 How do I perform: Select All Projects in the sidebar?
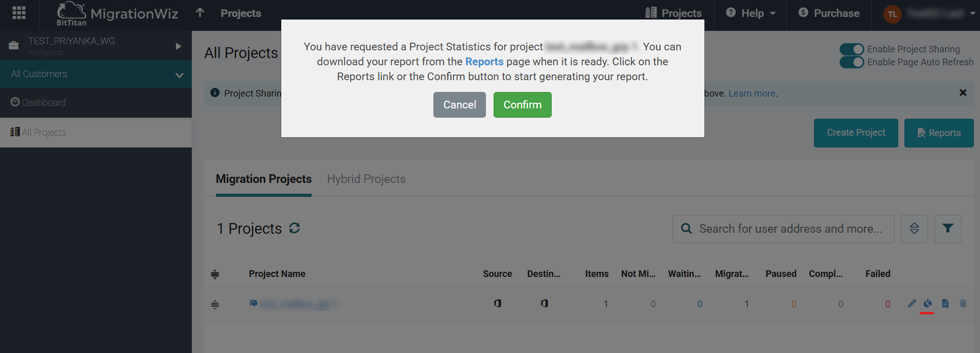click(96, 133)
